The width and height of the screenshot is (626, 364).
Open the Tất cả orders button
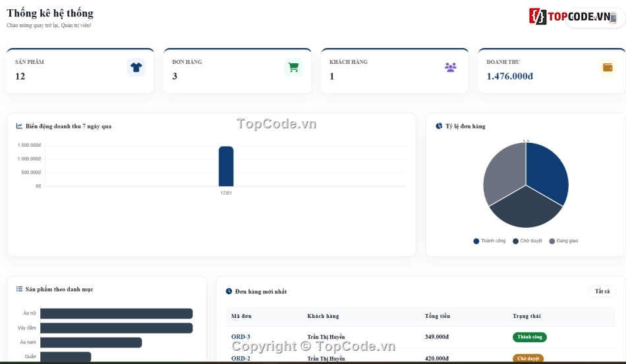pyautogui.click(x=602, y=292)
